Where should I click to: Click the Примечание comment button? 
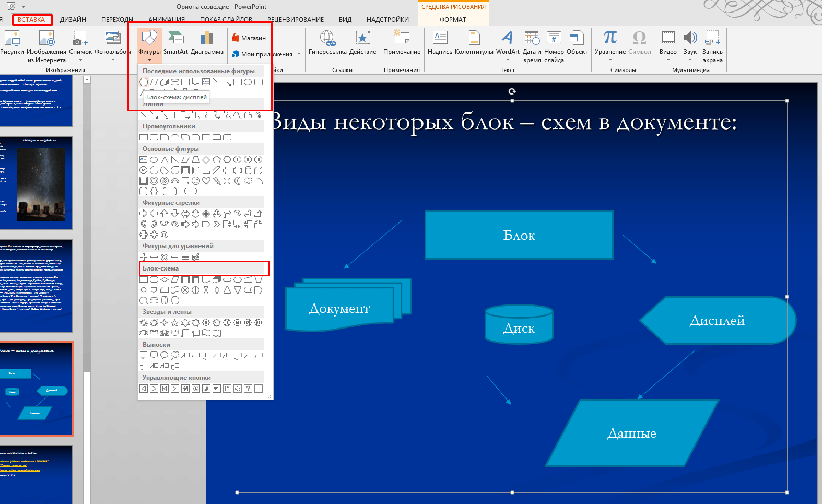pyautogui.click(x=402, y=43)
